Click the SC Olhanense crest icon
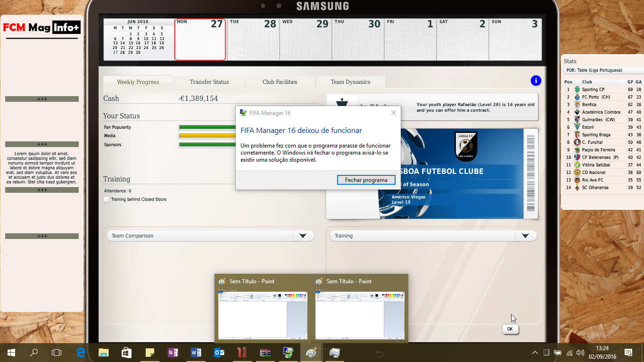Viewport: 644px width, 362px height. tap(577, 187)
